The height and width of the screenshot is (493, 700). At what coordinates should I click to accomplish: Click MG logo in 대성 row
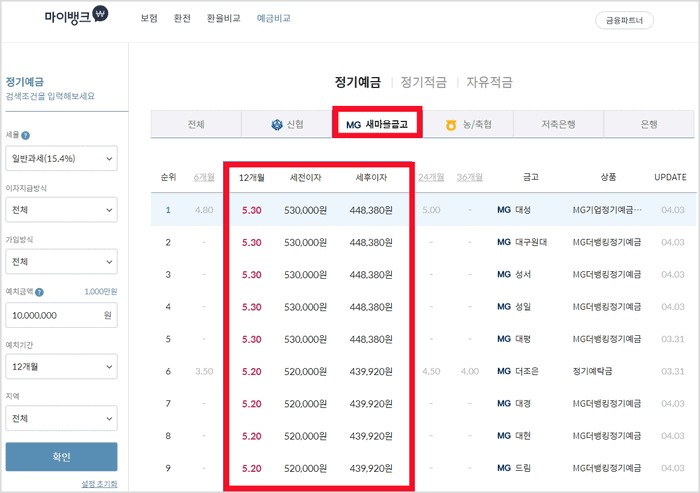(x=504, y=210)
